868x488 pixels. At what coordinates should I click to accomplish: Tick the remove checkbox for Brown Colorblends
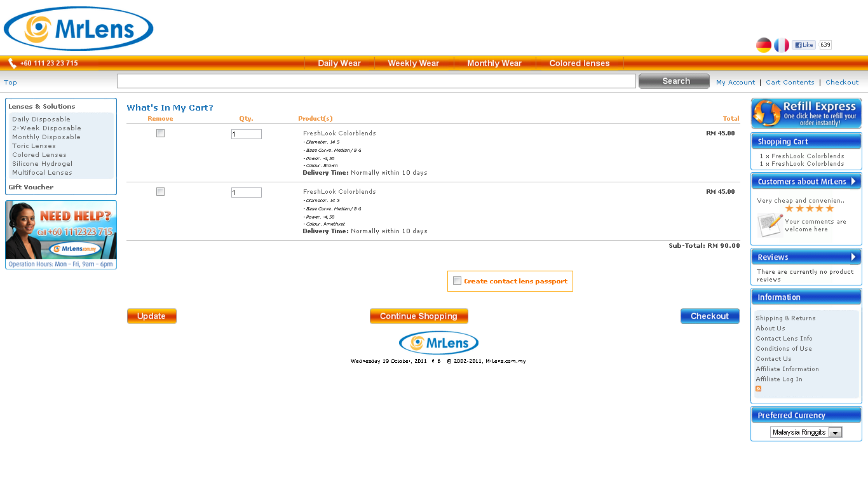coord(160,133)
